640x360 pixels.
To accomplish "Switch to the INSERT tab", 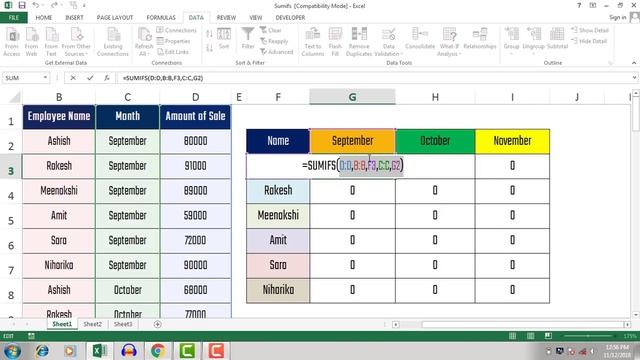I will click(74, 18).
